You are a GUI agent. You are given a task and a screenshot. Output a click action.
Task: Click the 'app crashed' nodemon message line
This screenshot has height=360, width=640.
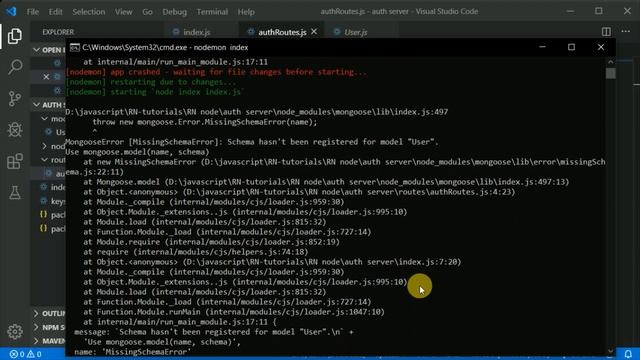click(x=216, y=72)
